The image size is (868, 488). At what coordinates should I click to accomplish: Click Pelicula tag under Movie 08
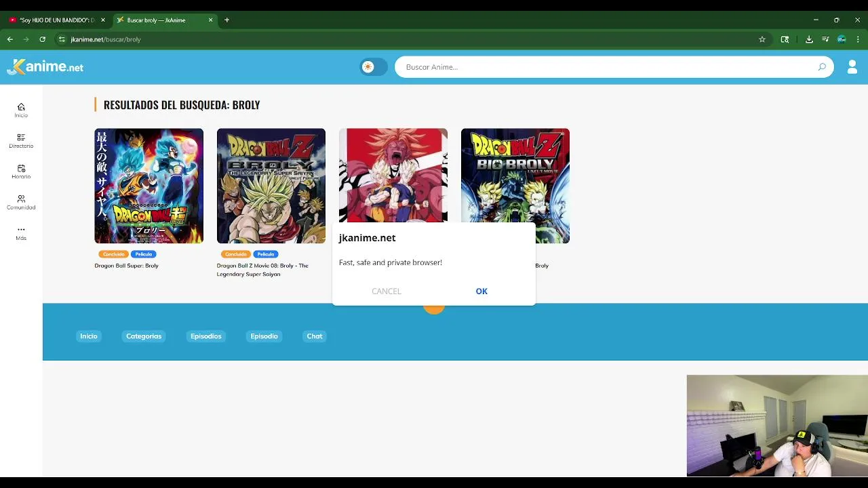click(x=265, y=254)
